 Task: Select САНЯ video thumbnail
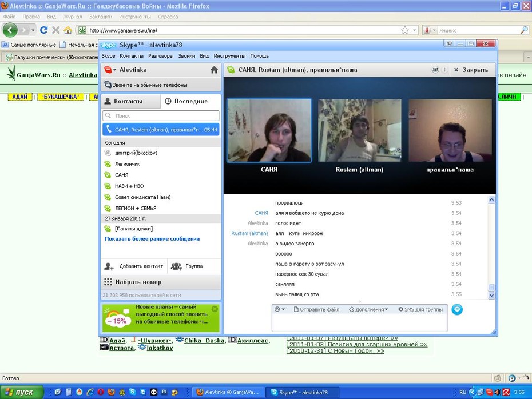coord(269,130)
